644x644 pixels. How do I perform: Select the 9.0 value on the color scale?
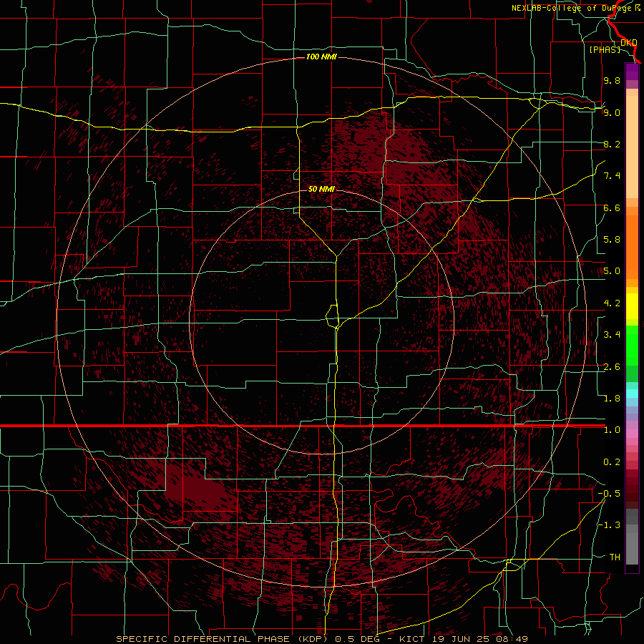(612, 112)
